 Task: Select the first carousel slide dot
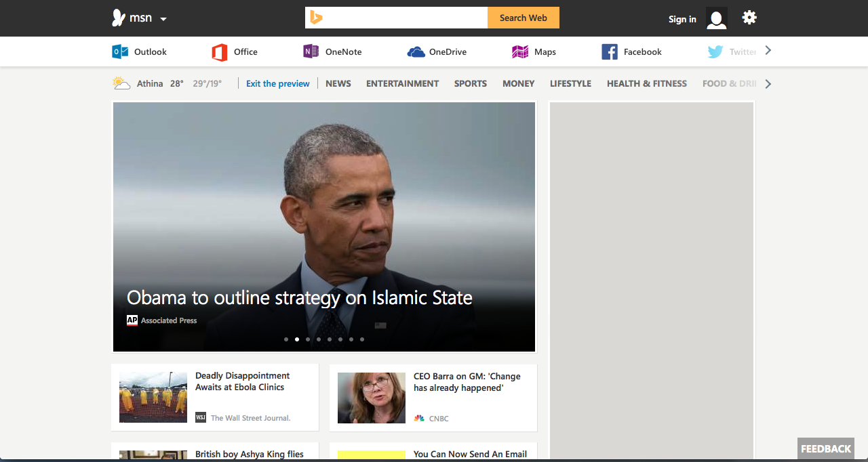tap(286, 339)
